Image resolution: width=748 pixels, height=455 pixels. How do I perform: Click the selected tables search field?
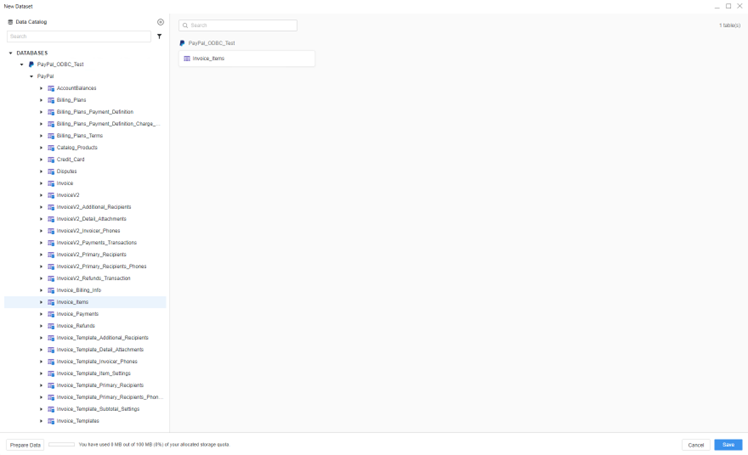pos(241,26)
